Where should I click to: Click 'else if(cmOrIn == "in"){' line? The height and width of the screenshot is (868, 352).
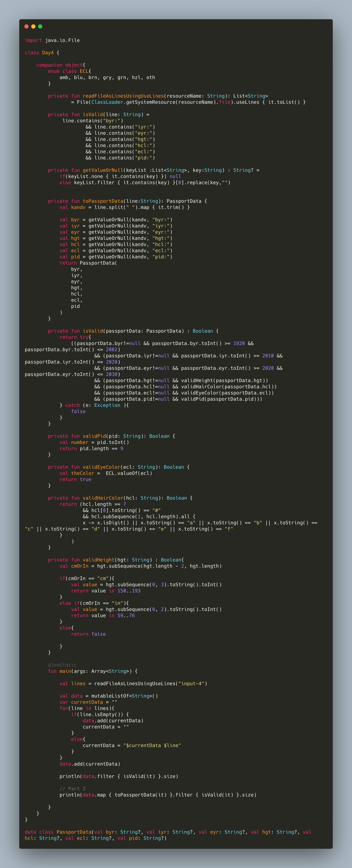[x=94, y=603]
